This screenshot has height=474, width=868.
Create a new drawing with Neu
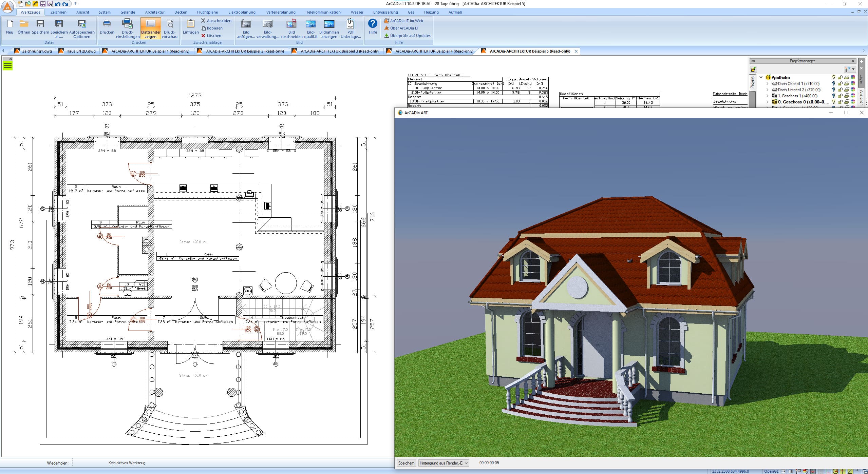(x=10, y=27)
